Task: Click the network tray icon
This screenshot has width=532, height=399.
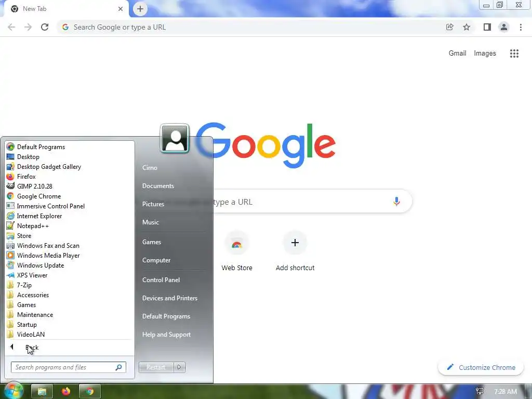Action: tap(480, 392)
